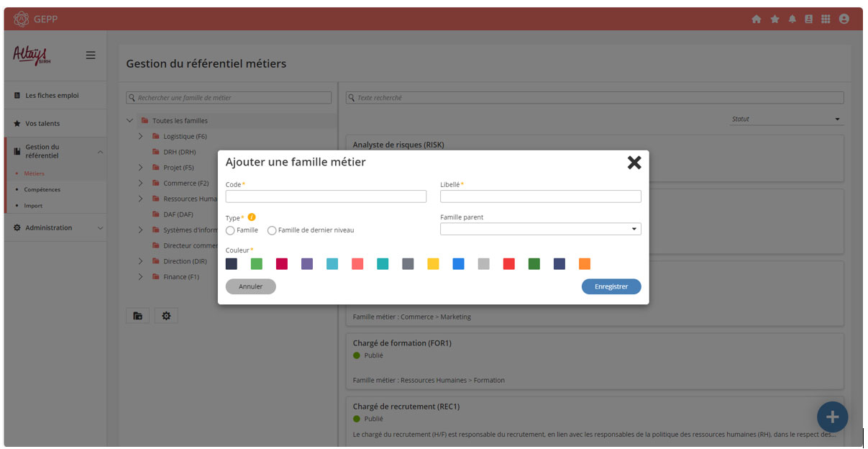Open Les fiches emploi menu item
This screenshot has height=449, width=868.
pos(52,95)
